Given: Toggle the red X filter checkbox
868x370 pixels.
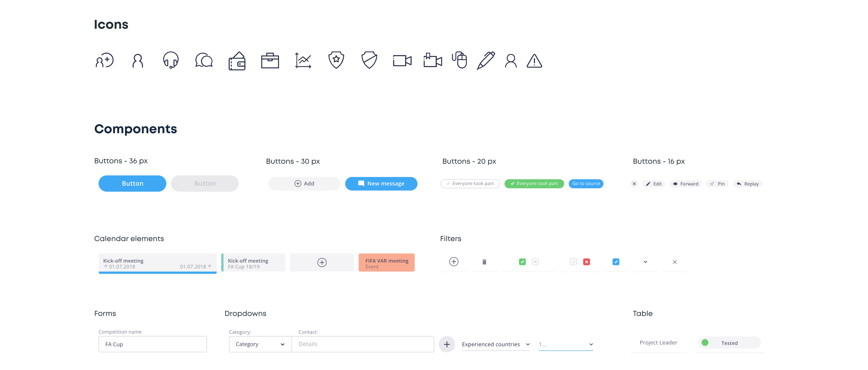Looking at the screenshot, I should tap(586, 262).
